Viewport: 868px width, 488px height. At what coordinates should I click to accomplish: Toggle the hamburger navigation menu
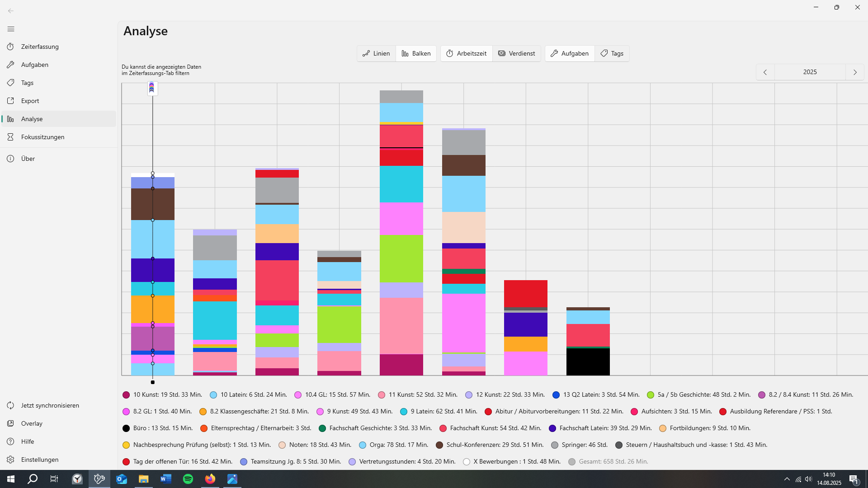point(11,29)
